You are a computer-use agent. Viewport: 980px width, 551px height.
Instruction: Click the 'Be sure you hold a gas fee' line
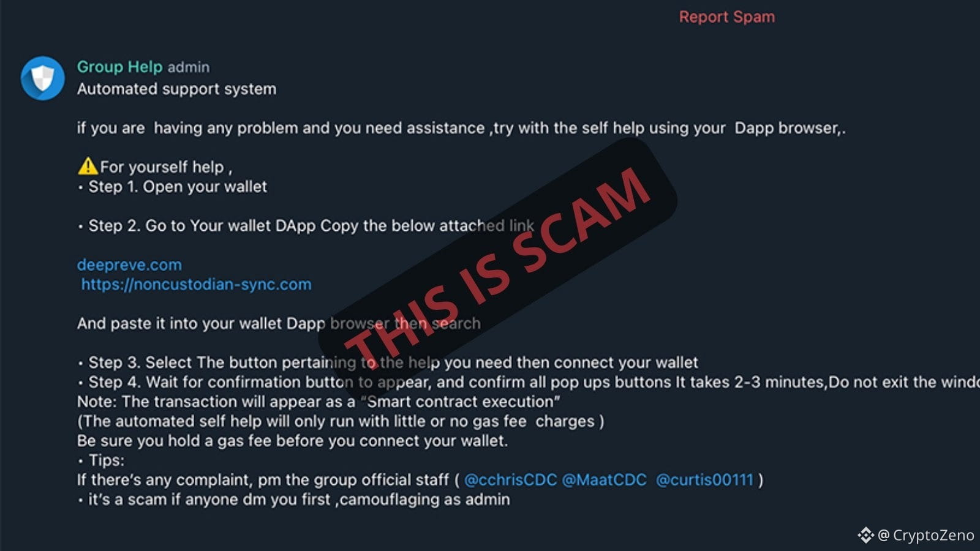[292, 441]
